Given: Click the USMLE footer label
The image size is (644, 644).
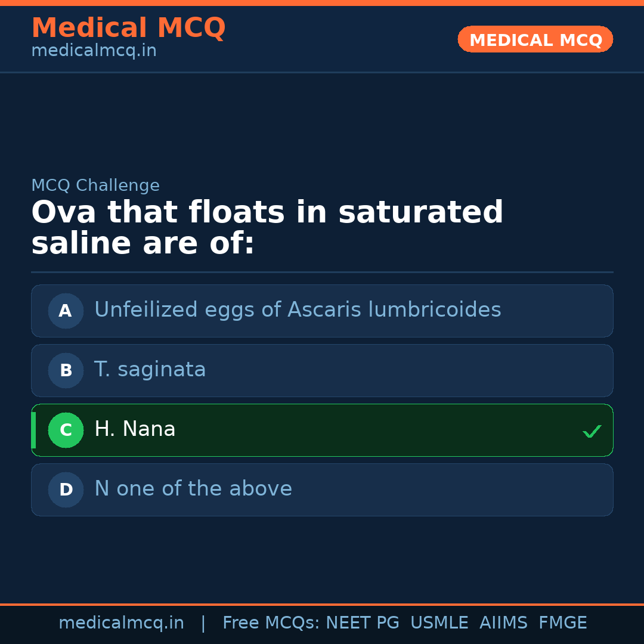Looking at the screenshot, I should 439,623.
